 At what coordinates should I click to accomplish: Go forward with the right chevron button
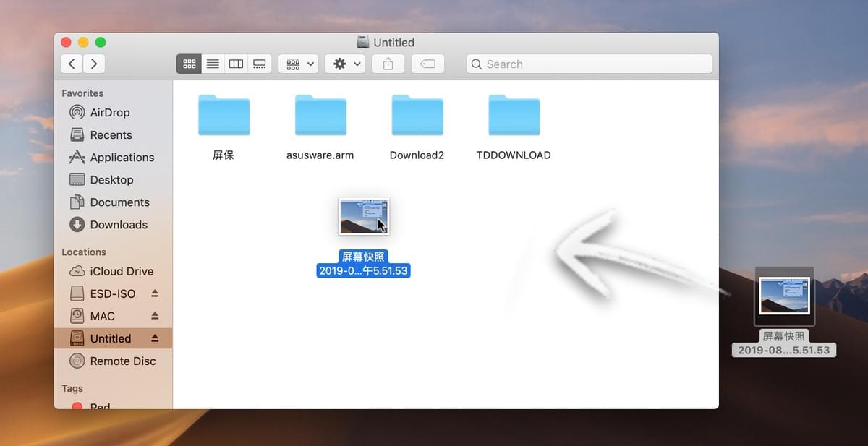pyautogui.click(x=94, y=64)
